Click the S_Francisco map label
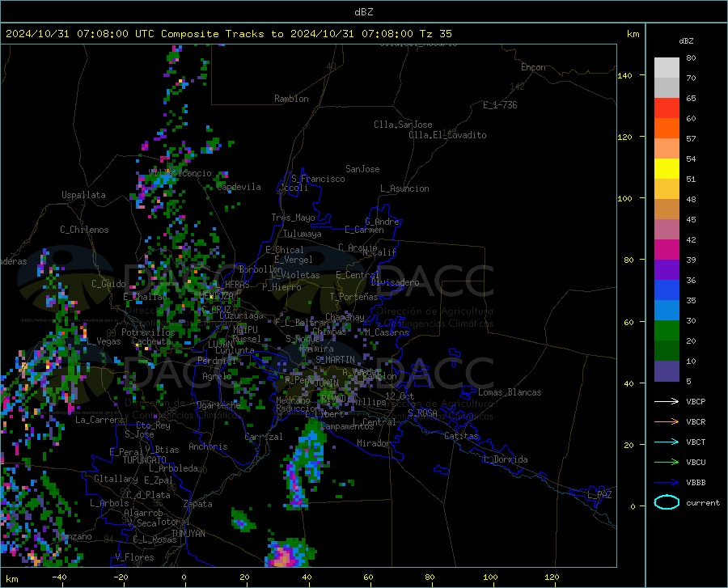The image size is (728, 588). tap(318, 179)
